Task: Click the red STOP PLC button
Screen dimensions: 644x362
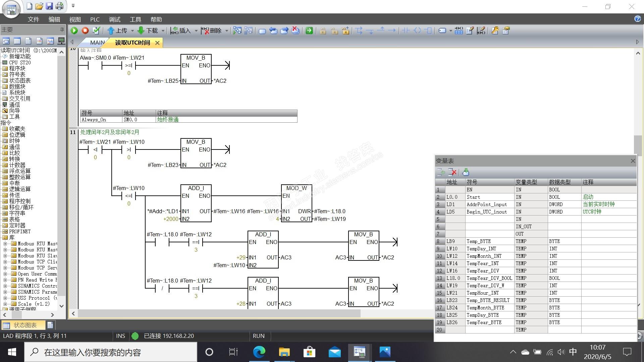Action: (x=85, y=31)
